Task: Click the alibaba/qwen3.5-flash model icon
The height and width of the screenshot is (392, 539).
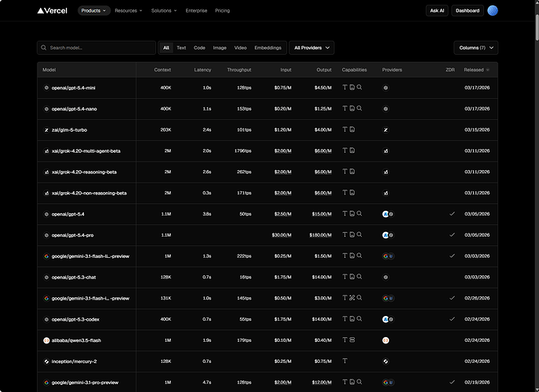Action: click(46, 340)
